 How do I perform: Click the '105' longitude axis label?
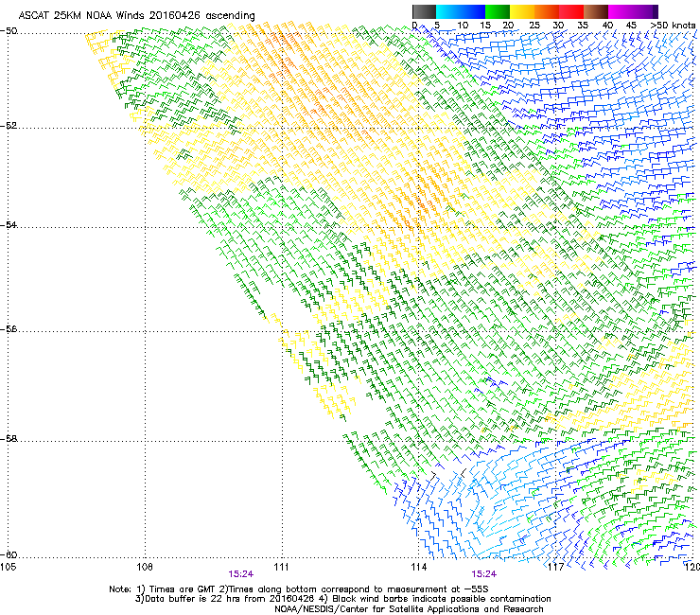(8, 567)
